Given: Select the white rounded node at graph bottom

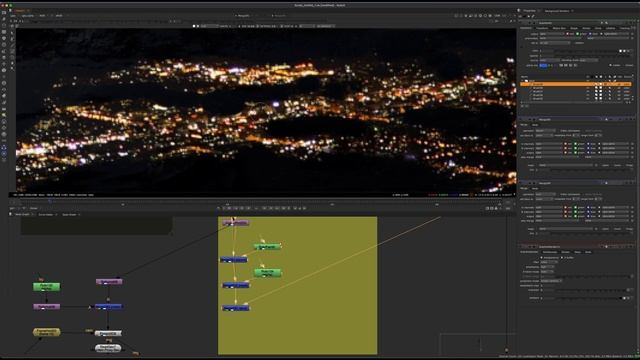Looking at the screenshot, I should (x=108, y=348).
